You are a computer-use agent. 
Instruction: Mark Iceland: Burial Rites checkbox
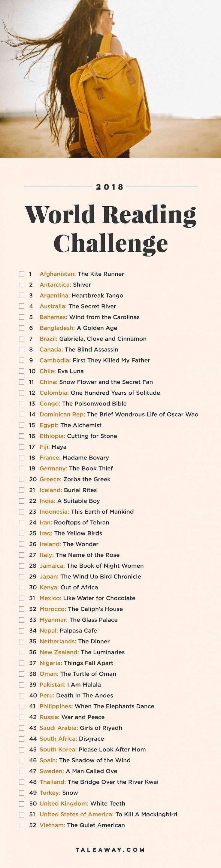(x=22, y=490)
